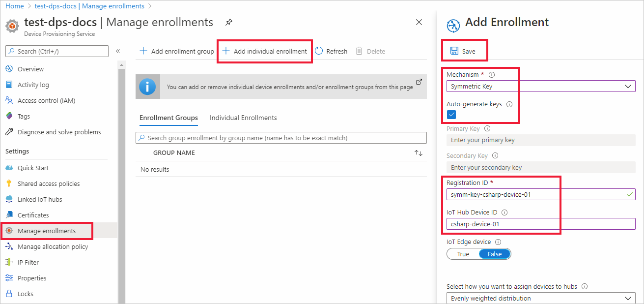The width and height of the screenshot is (644, 304).
Task: Click the IoT Hub Device ID info icon
Action: coord(504,213)
